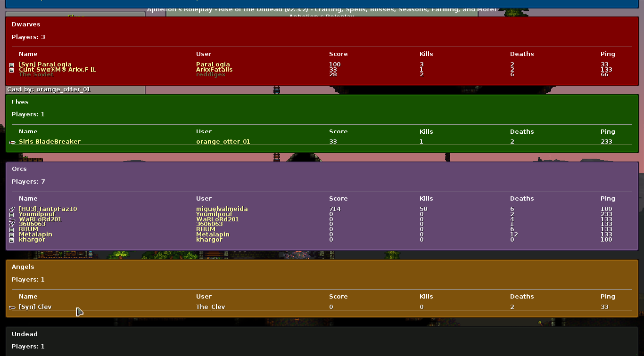Click the class icon beside [Syn] ParaLogia
This screenshot has height=356, width=644.
[x=12, y=65]
